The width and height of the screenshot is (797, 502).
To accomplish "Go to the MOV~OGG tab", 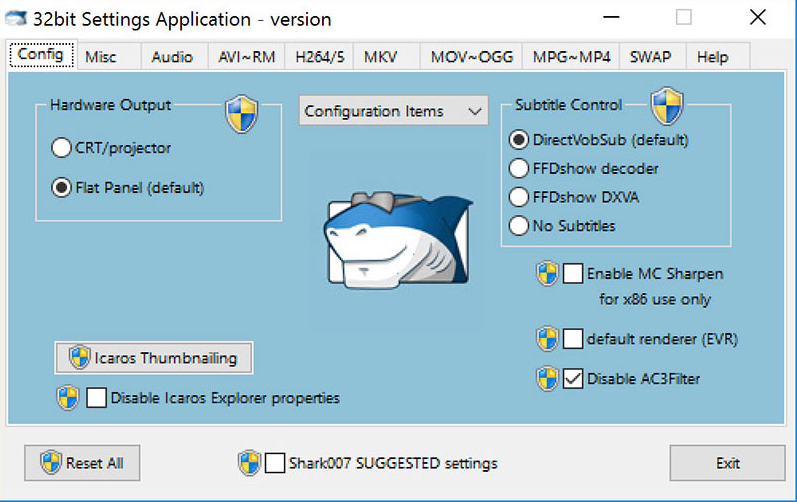I will coord(472,57).
